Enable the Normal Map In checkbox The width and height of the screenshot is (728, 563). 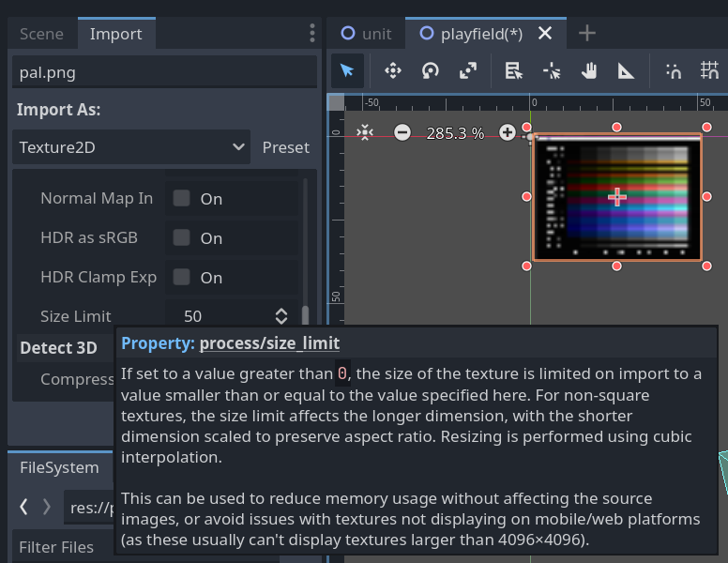pyautogui.click(x=182, y=198)
